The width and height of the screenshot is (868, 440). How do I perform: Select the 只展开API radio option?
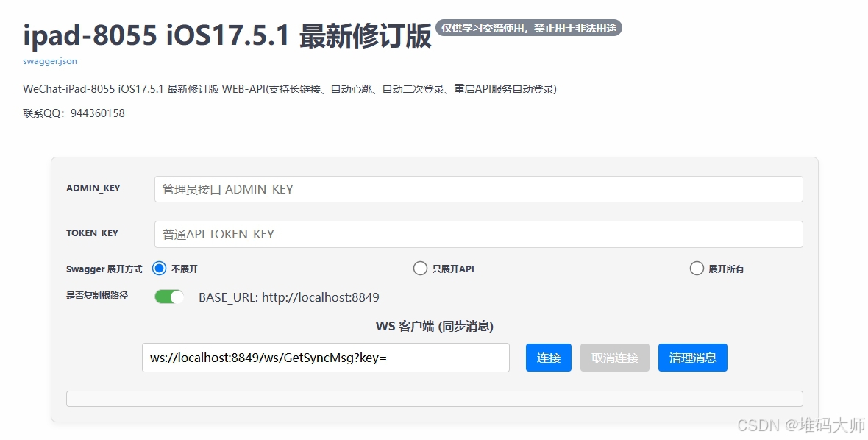420,269
